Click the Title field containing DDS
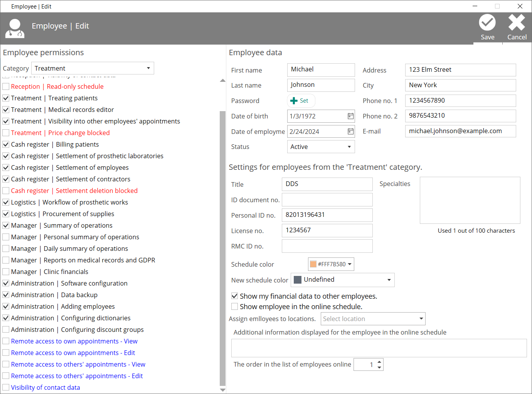 pyautogui.click(x=327, y=184)
